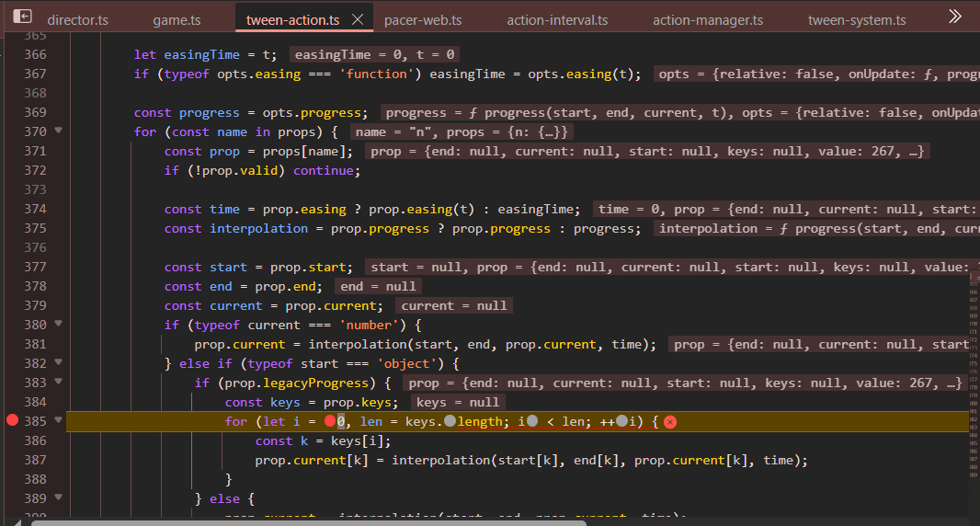The height and width of the screenshot is (526, 980).
Task: Switch to the director.ts tab
Action: click(x=77, y=20)
